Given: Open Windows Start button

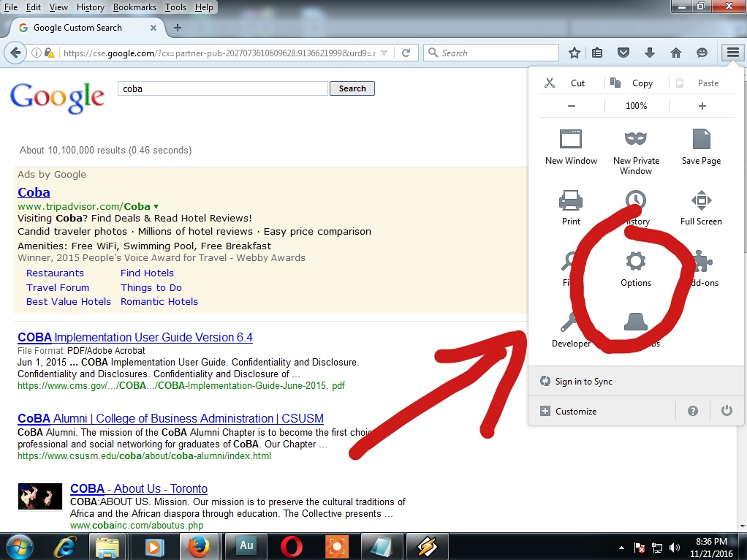Looking at the screenshot, I should pyautogui.click(x=19, y=547).
